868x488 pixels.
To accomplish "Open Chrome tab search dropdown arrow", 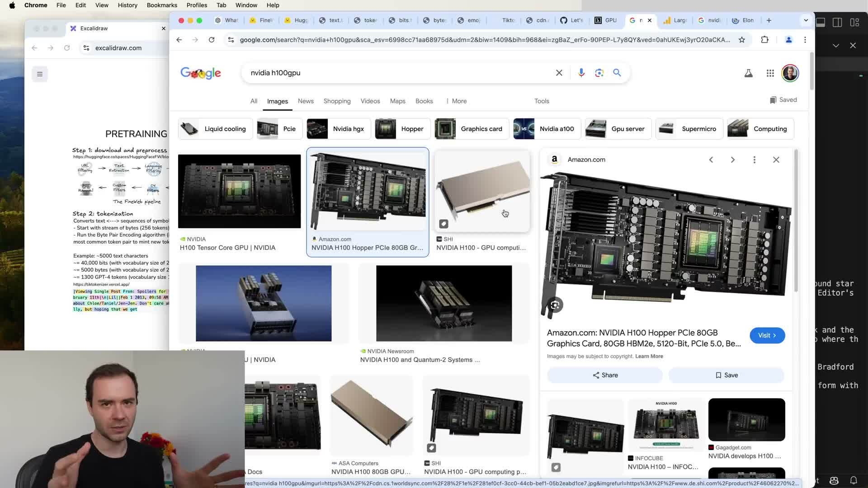I will click(x=806, y=20).
